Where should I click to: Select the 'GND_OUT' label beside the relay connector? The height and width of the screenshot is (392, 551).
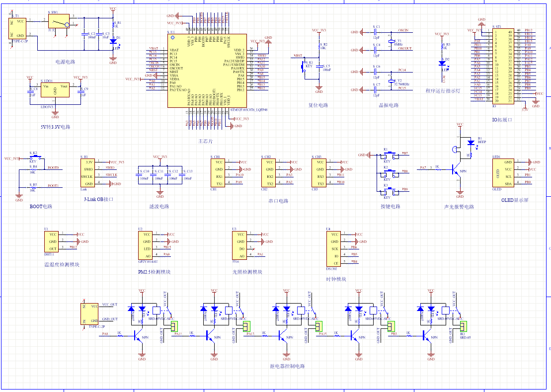[110, 319]
